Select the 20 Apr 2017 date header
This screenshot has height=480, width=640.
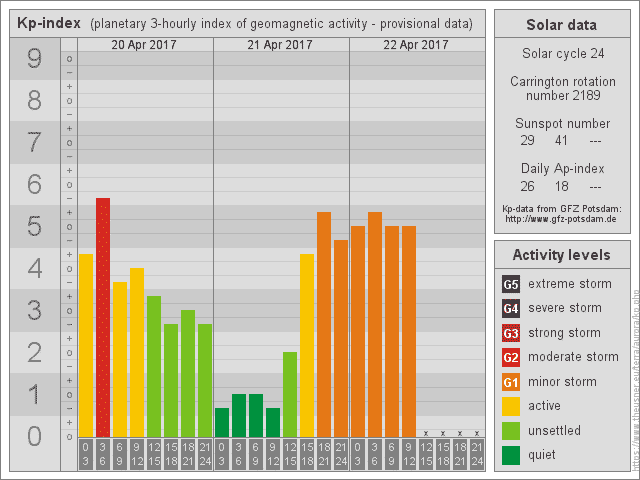pos(145,45)
